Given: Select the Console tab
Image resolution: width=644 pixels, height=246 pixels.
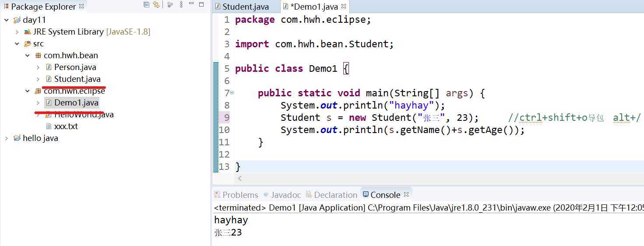Looking at the screenshot, I should pos(385,195).
